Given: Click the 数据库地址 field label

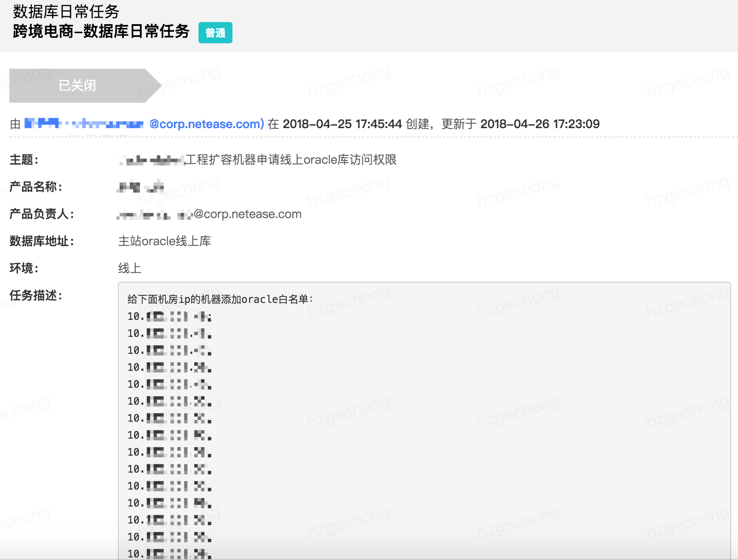Looking at the screenshot, I should (42, 241).
